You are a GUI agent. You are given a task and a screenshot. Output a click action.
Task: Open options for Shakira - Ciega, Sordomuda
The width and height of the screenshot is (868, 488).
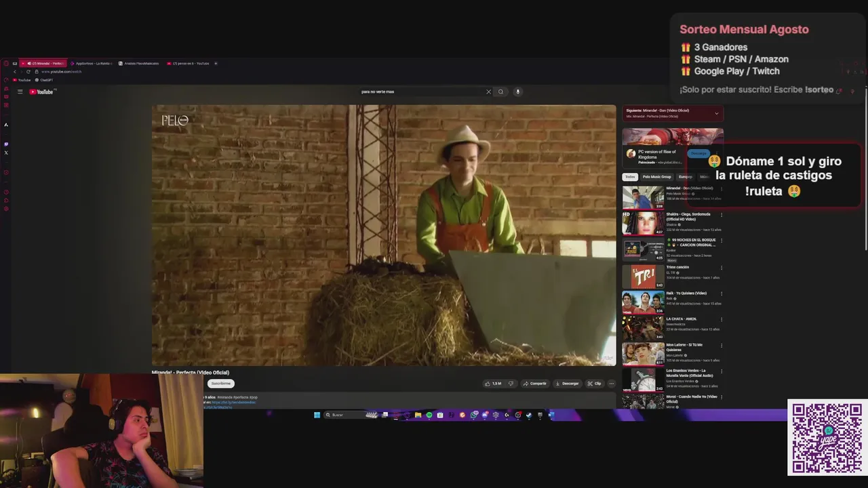[721, 215]
